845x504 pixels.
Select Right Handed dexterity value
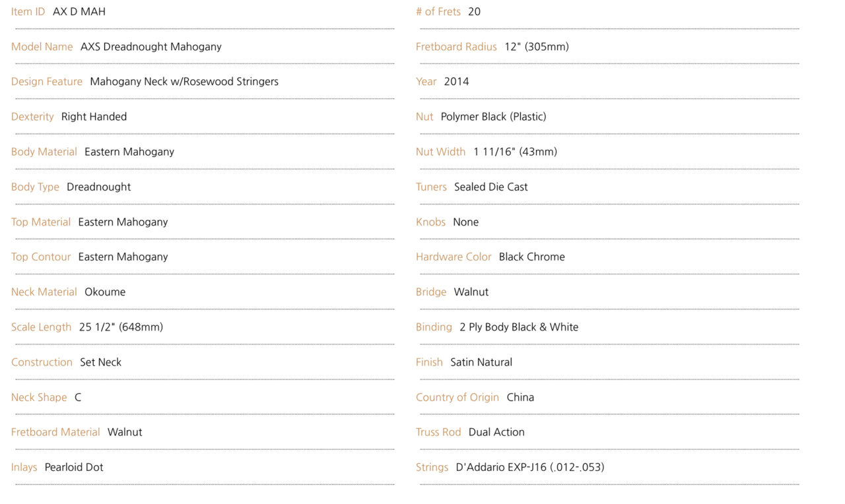(x=94, y=117)
